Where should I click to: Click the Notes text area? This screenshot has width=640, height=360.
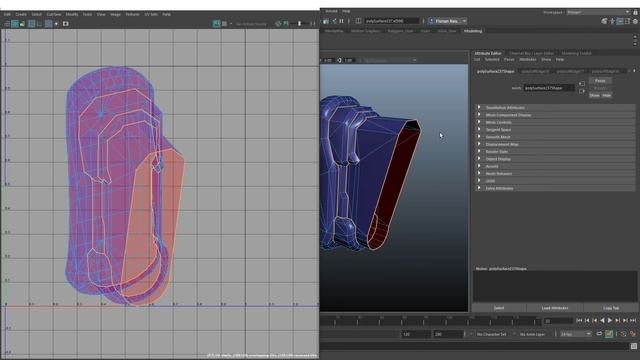coord(555,287)
